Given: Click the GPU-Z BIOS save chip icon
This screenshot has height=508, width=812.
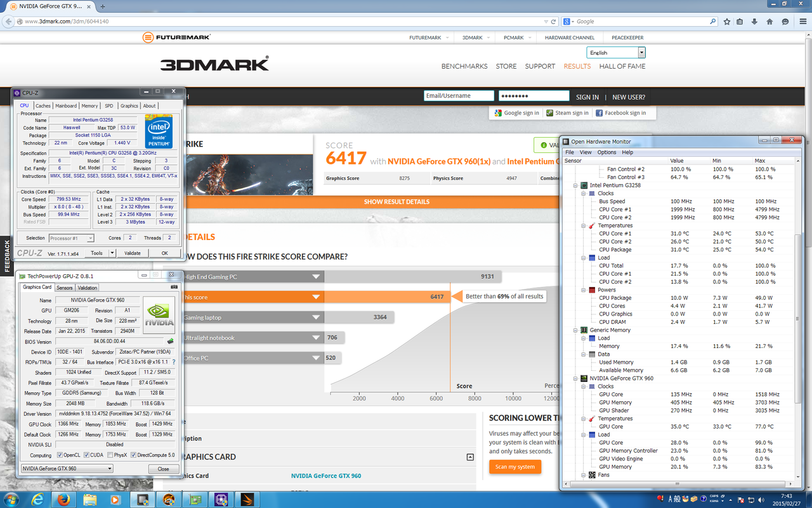Looking at the screenshot, I should (x=170, y=342).
